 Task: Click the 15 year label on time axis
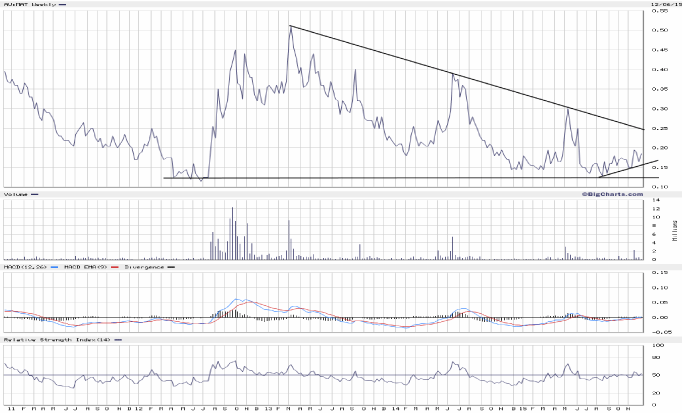[523, 409]
